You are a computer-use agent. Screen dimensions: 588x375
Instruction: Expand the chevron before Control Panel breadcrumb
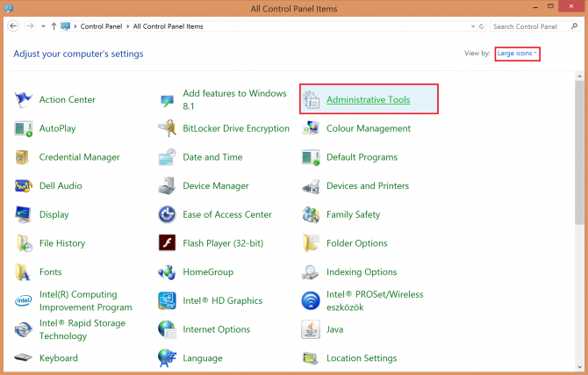coord(75,26)
